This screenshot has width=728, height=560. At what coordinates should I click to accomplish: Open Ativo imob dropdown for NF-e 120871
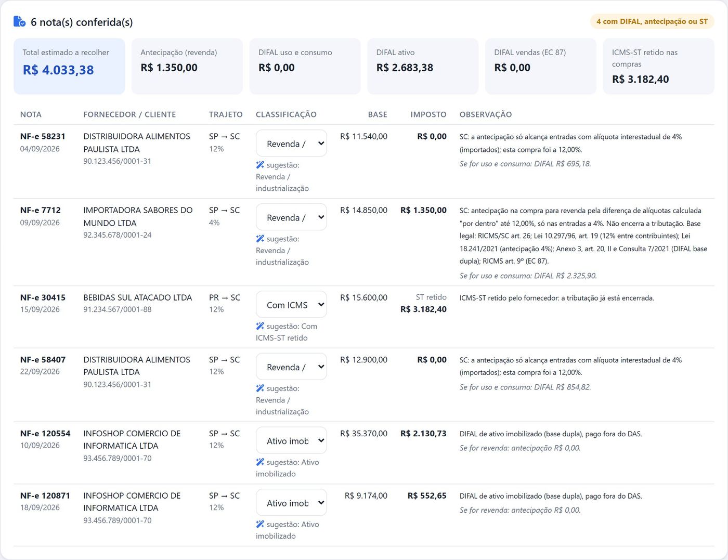pyautogui.click(x=291, y=503)
